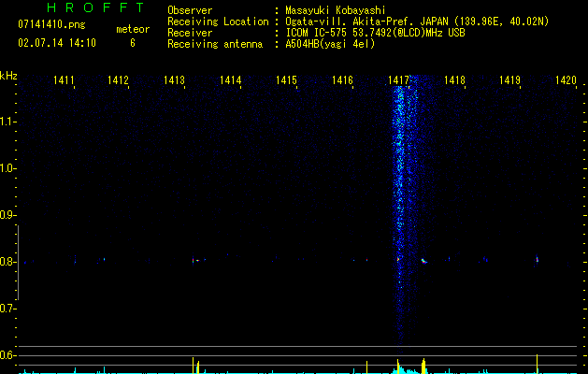The width and height of the screenshot is (588, 374).
Task: Click frequency axis label 1.0
Action: tap(7, 168)
